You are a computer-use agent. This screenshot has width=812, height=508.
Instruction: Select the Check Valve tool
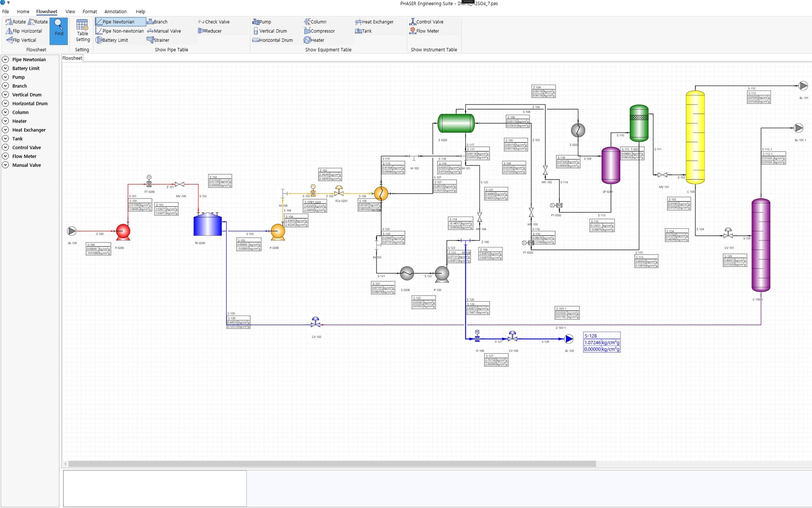[x=214, y=22]
